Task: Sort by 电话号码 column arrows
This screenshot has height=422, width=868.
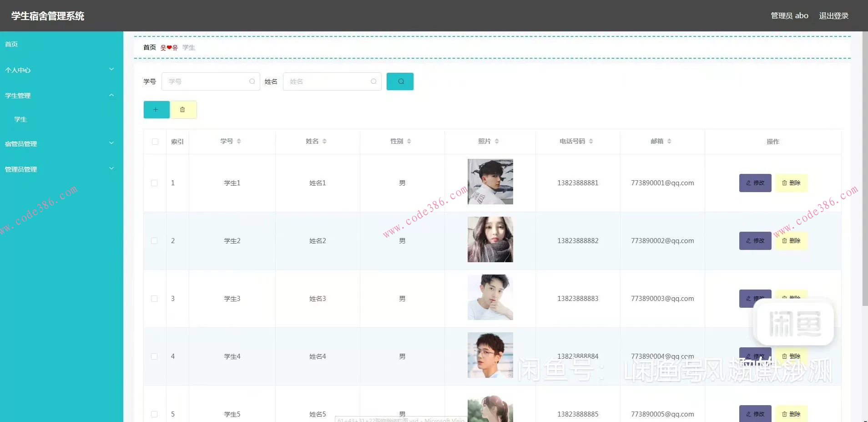Action: [591, 141]
